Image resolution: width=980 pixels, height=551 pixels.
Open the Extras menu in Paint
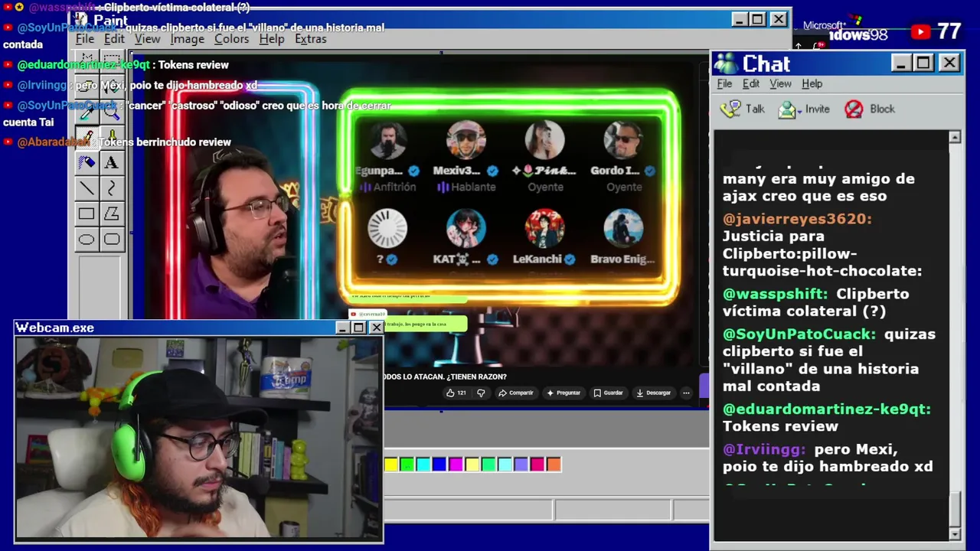(310, 39)
